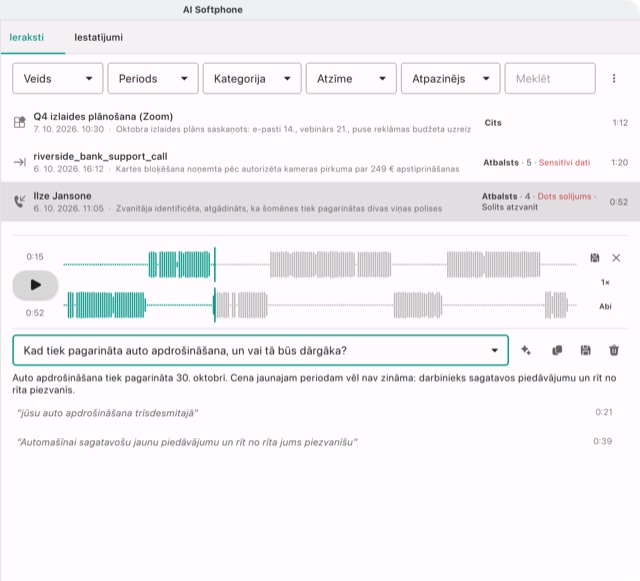Click the 1:12 duration of Q4 recording
640x581 pixels.
620,122
